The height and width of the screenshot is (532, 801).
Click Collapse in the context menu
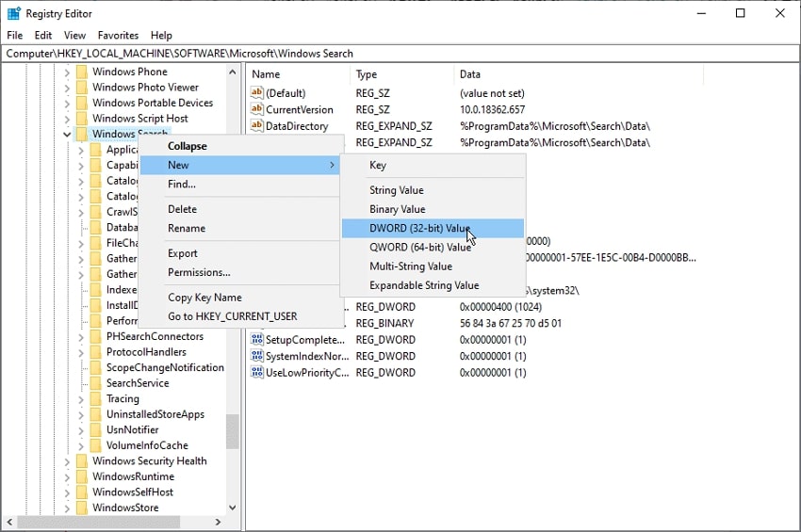coord(240,146)
